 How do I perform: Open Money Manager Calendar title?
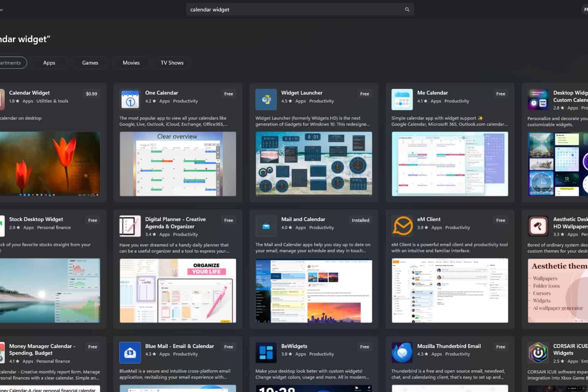coord(42,350)
